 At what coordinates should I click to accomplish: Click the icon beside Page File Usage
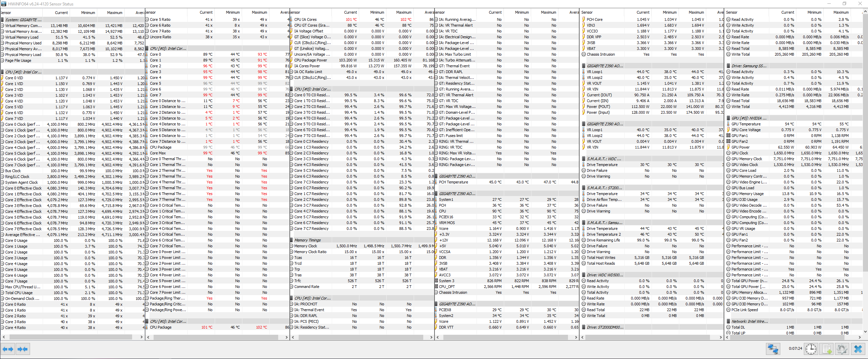tap(2, 60)
